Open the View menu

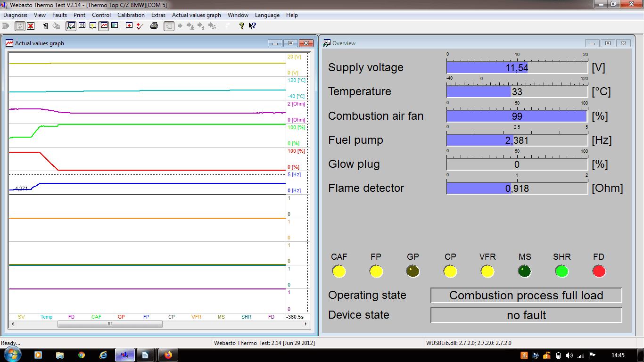tap(40, 15)
